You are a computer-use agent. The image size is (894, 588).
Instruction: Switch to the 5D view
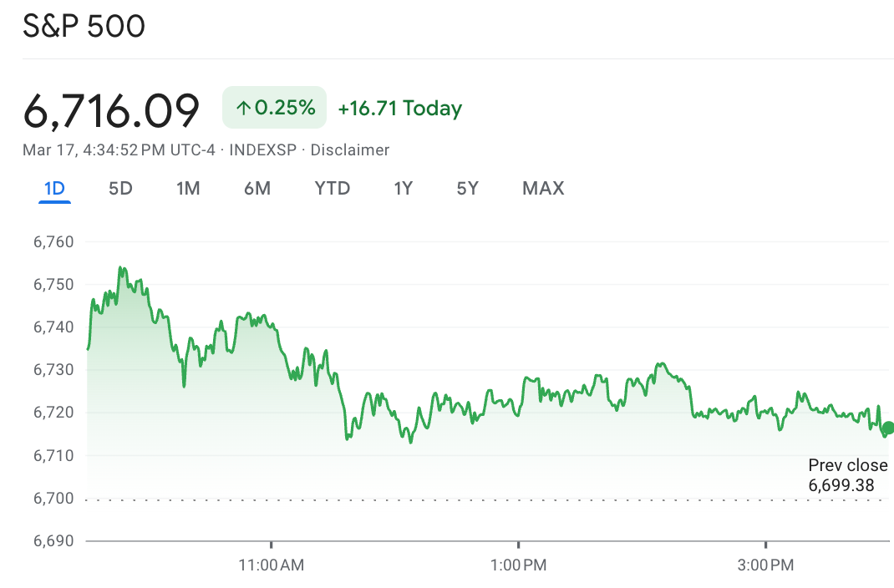119,188
